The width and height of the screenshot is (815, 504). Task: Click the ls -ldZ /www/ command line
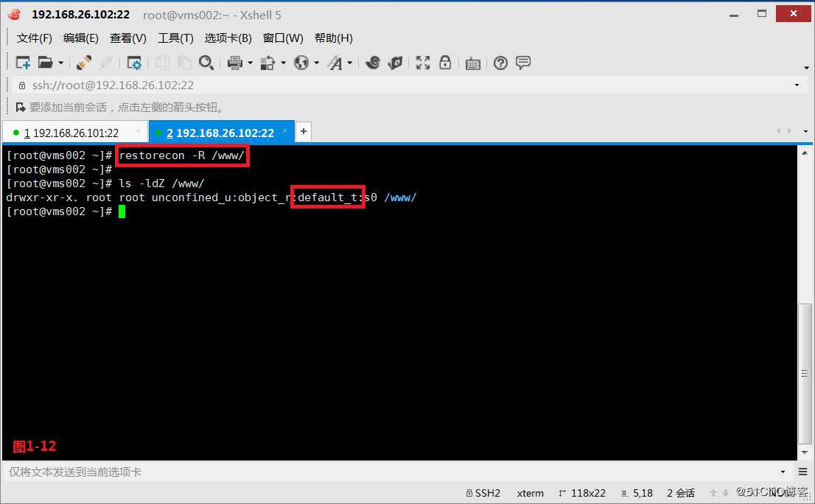click(161, 183)
